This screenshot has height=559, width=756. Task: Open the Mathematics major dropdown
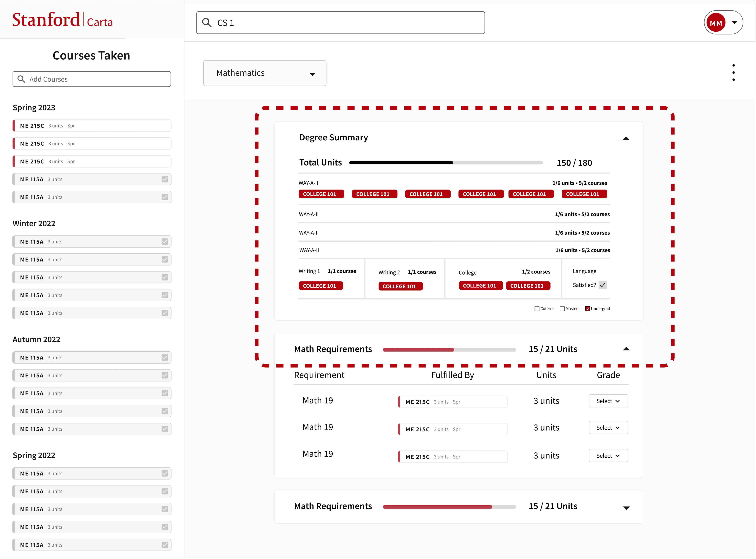click(x=264, y=73)
